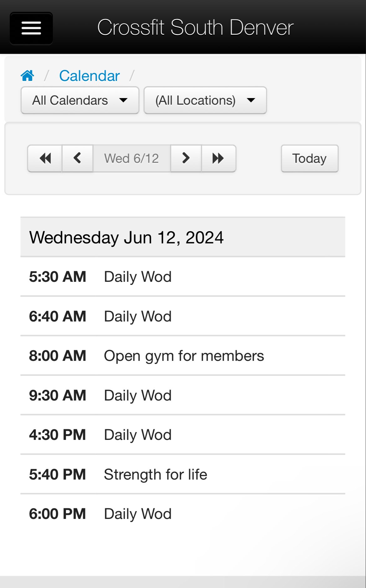Screen dimensions: 366x588
Task: Jump forward a week with double-right arrow
Action: [218, 158]
